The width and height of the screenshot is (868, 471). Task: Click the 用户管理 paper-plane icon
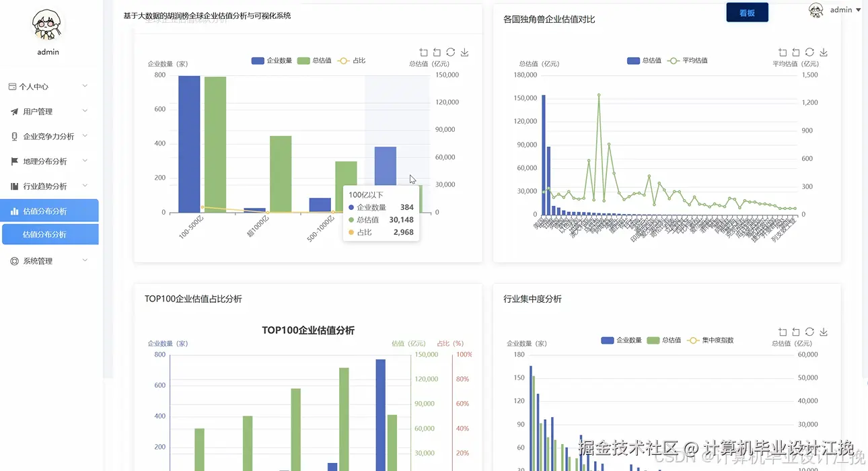click(14, 112)
